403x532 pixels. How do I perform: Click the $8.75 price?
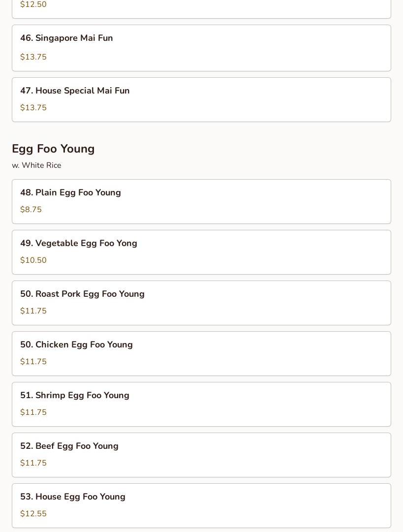tap(31, 210)
